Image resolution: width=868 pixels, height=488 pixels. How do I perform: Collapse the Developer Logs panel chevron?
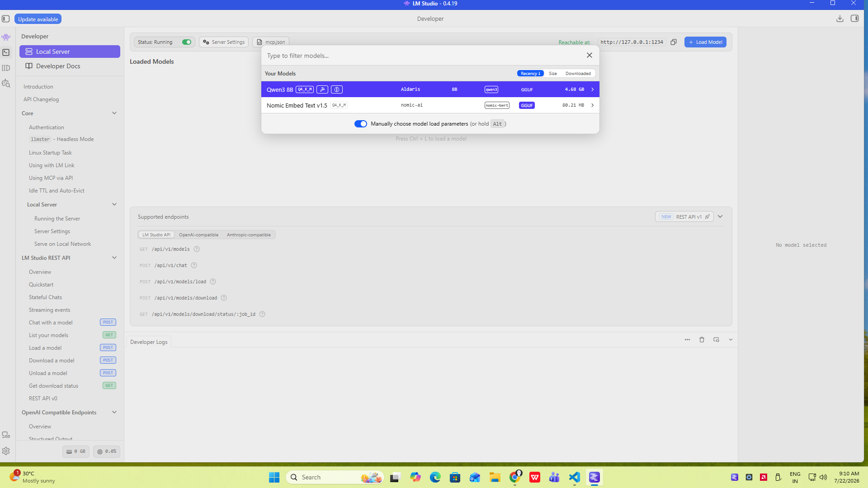[731, 340]
